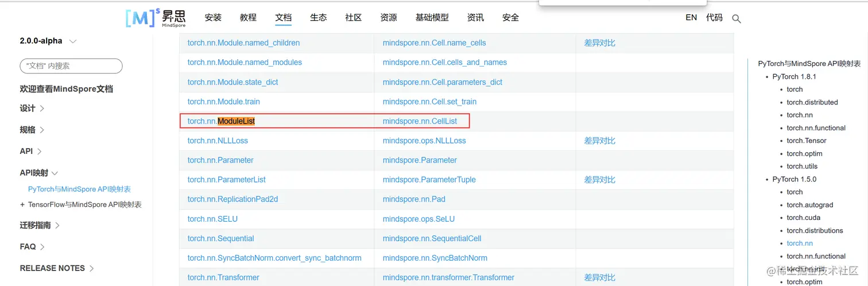Open torch.nn.SyncBatchNorm.convert_sync_batchnorm link

pos(274,258)
